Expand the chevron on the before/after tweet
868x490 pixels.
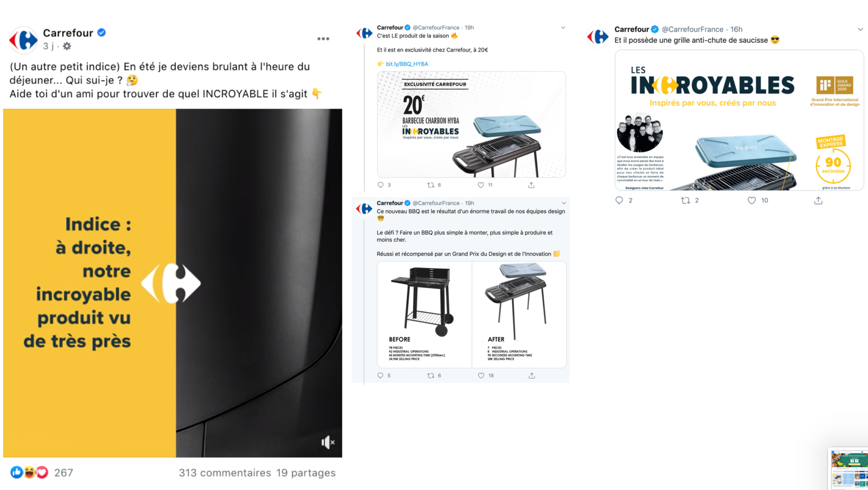tap(564, 203)
